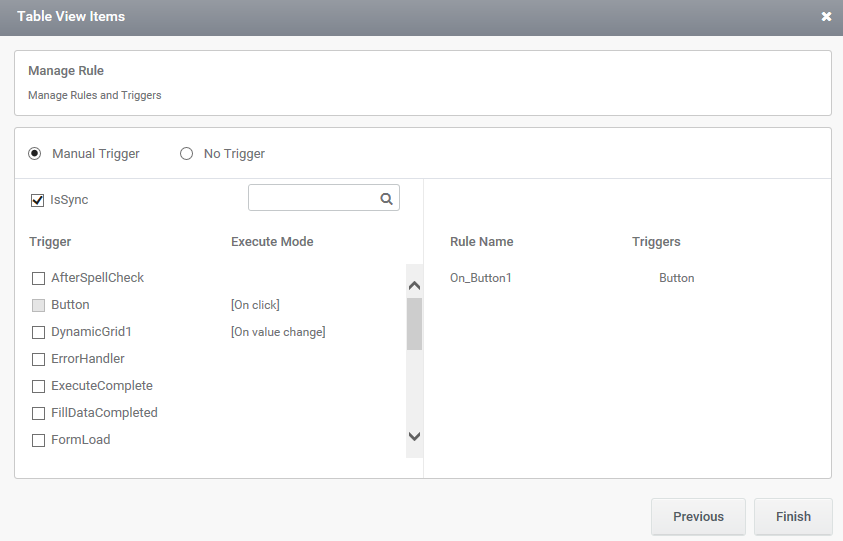Image resolution: width=843 pixels, height=541 pixels.
Task: Click the Previous button
Action: tap(698, 517)
